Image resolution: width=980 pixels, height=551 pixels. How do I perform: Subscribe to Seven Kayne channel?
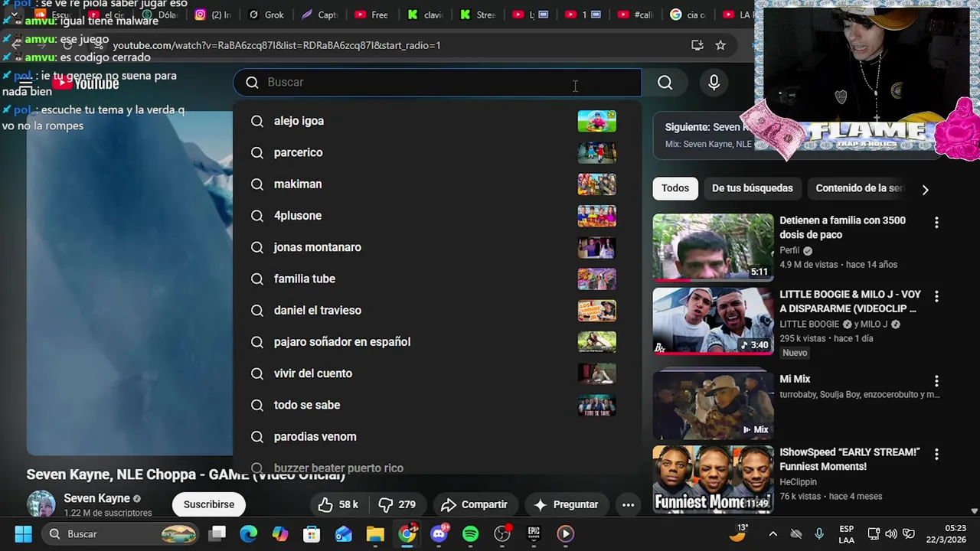208,504
